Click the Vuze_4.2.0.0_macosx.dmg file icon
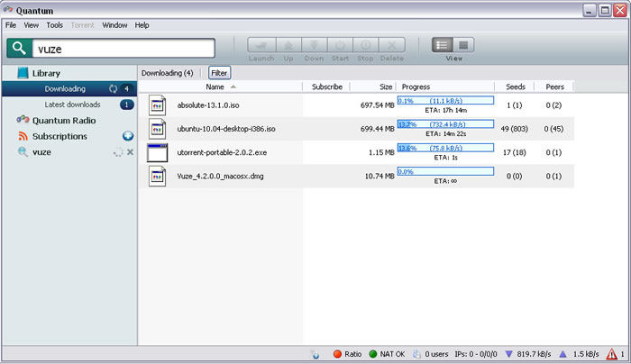 [x=157, y=177]
